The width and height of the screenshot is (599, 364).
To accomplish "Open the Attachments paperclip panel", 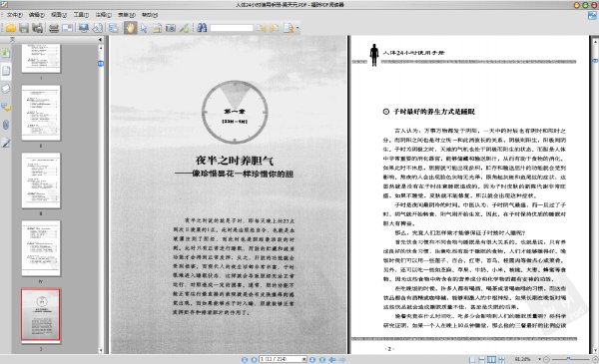I will pos(6,125).
